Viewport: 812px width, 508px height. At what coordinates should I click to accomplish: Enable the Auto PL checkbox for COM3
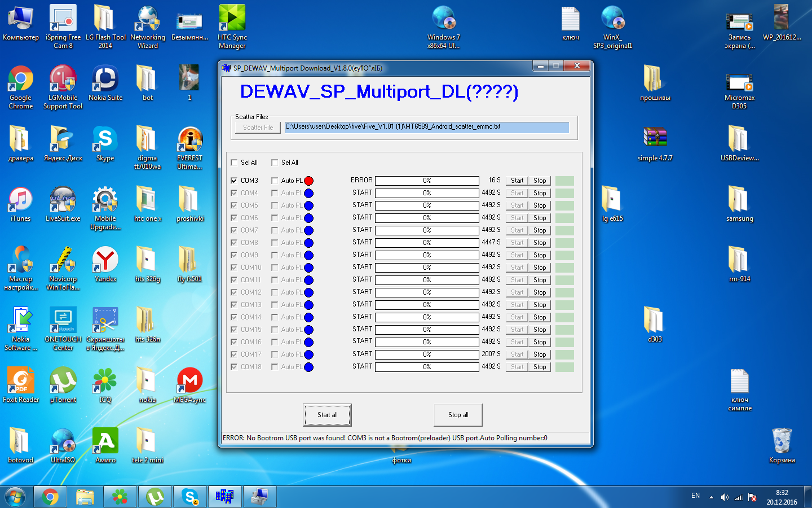click(275, 181)
